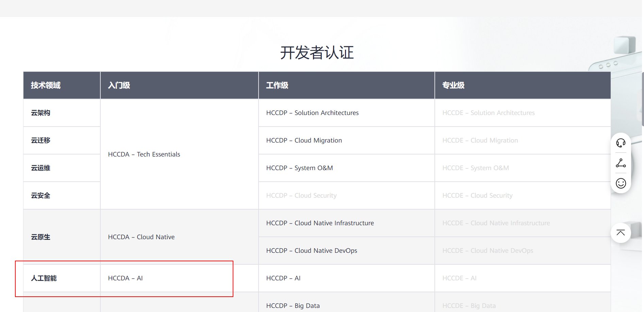Open HCCDP – AI certification link
644x312 pixels.
tap(283, 278)
